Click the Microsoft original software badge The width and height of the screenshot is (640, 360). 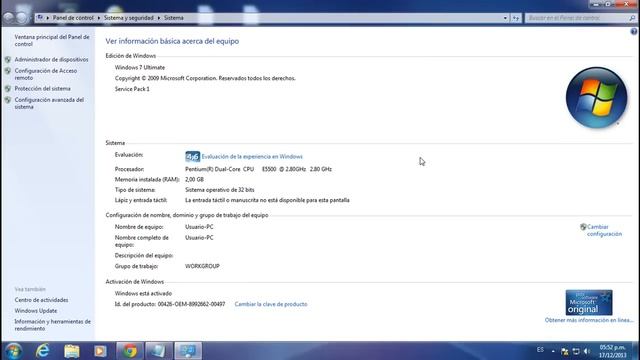[x=589, y=302]
